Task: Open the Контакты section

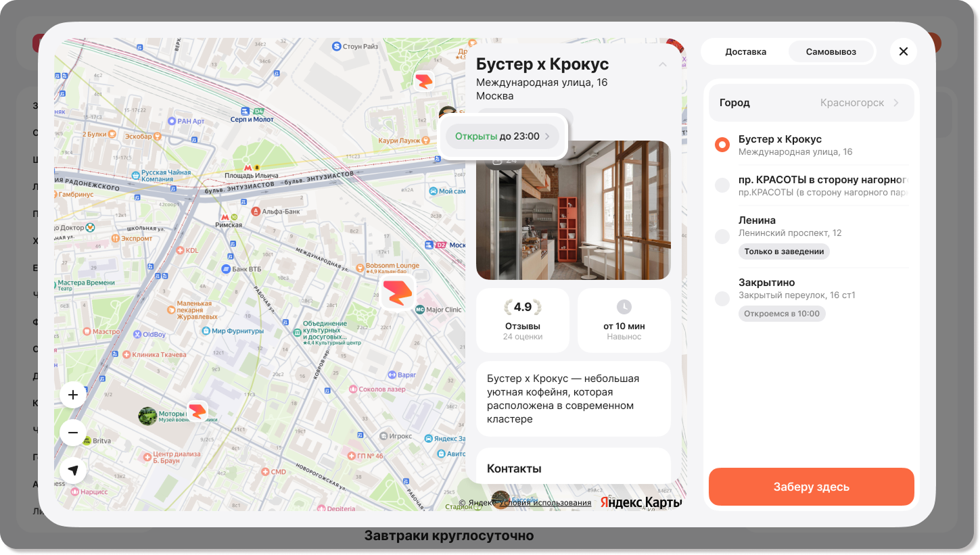Action: click(x=574, y=466)
